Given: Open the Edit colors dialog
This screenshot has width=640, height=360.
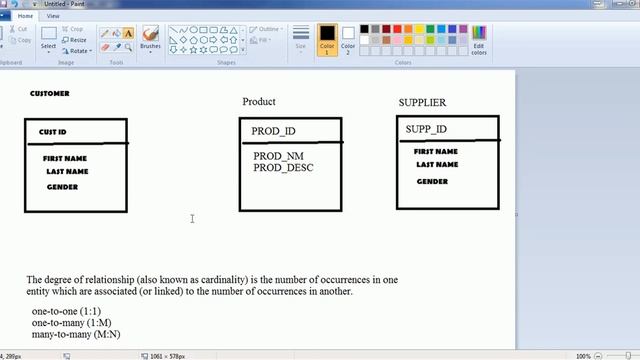Looking at the screenshot, I should tap(479, 40).
